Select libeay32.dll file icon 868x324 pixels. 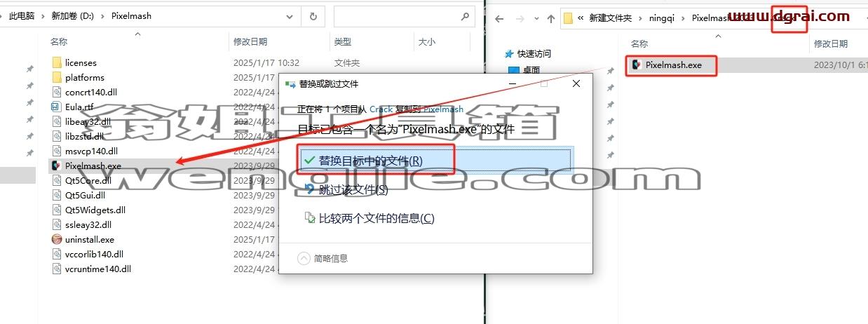click(57, 121)
